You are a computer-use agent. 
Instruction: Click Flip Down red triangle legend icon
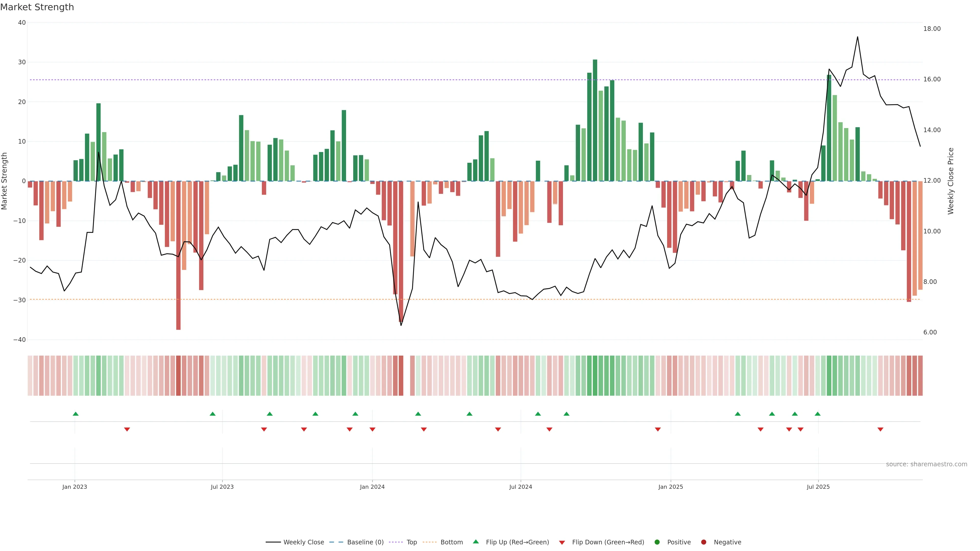click(x=562, y=543)
